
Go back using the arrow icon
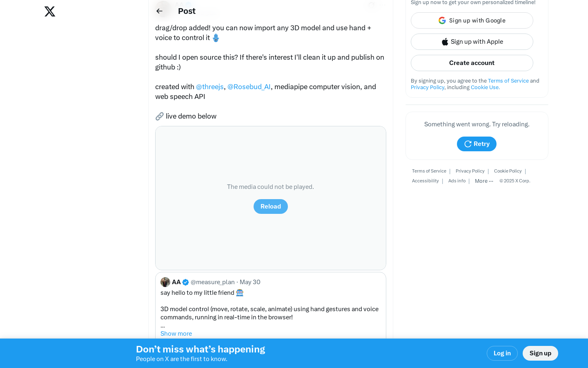(160, 11)
